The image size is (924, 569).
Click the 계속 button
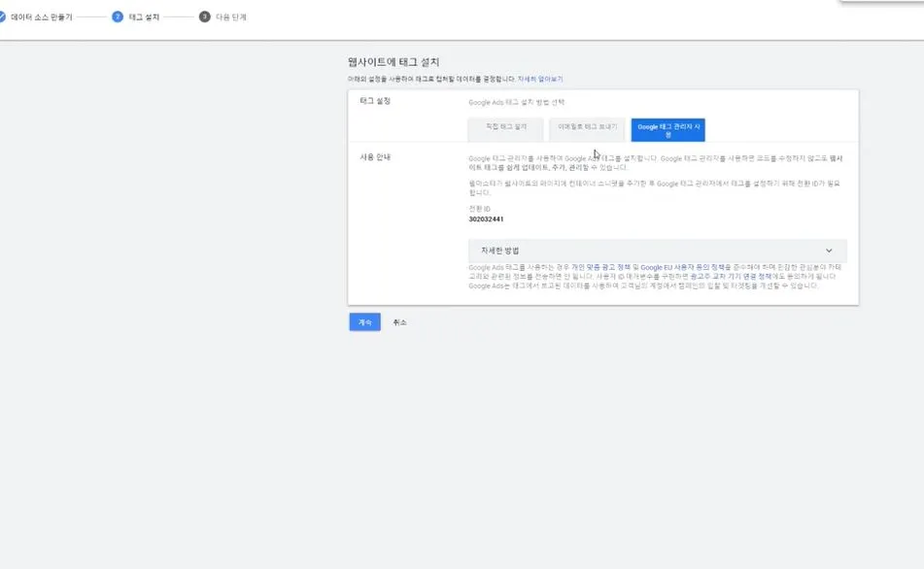tap(364, 321)
